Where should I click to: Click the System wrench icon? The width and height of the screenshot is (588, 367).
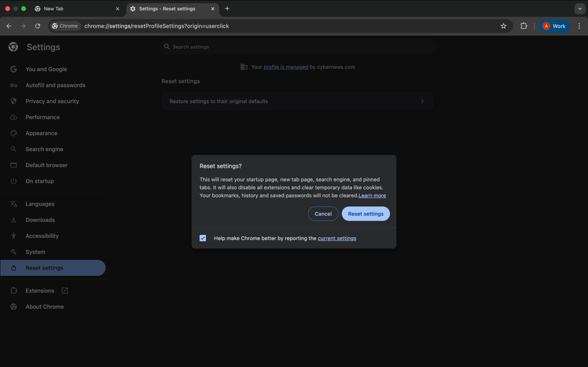(x=14, y=252)
